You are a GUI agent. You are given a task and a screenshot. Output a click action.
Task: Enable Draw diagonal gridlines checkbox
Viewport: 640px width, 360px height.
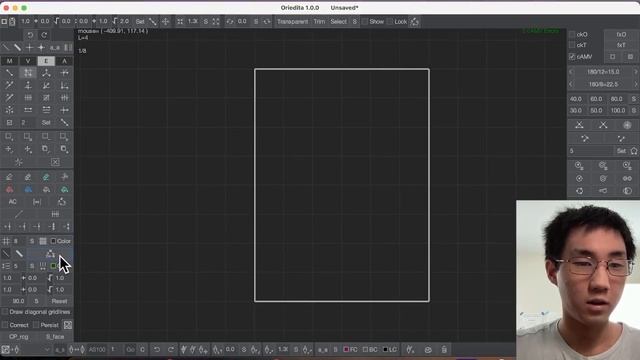pos(5,312)
